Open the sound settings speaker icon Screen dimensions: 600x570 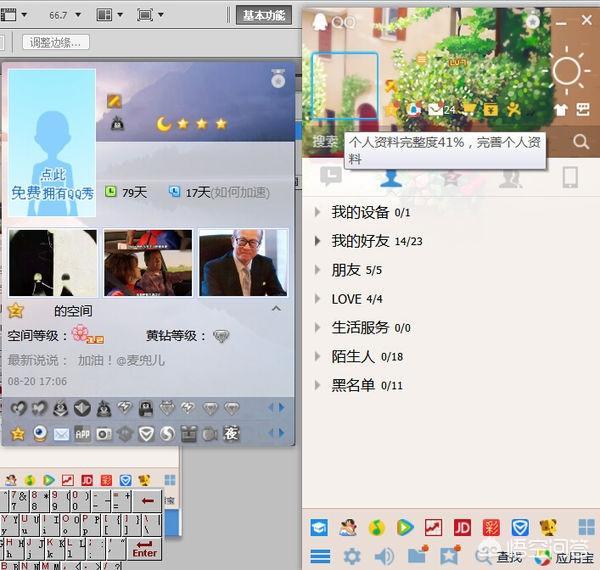[384, 556]
